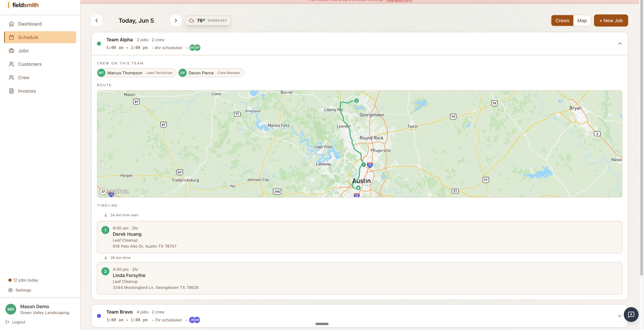This screenshot has height=330, width=644.
Task: Click the Dashboard home icon
Action: [11, 24]
